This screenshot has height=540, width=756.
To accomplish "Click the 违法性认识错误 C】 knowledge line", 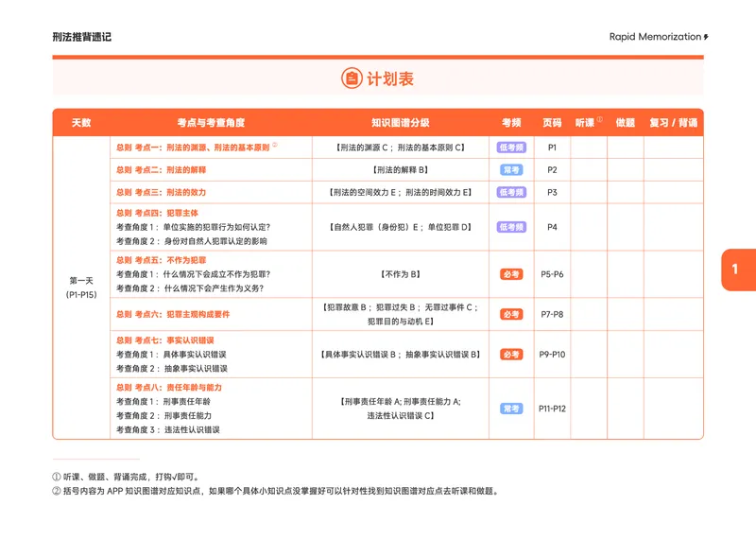I will pos(400,415).
